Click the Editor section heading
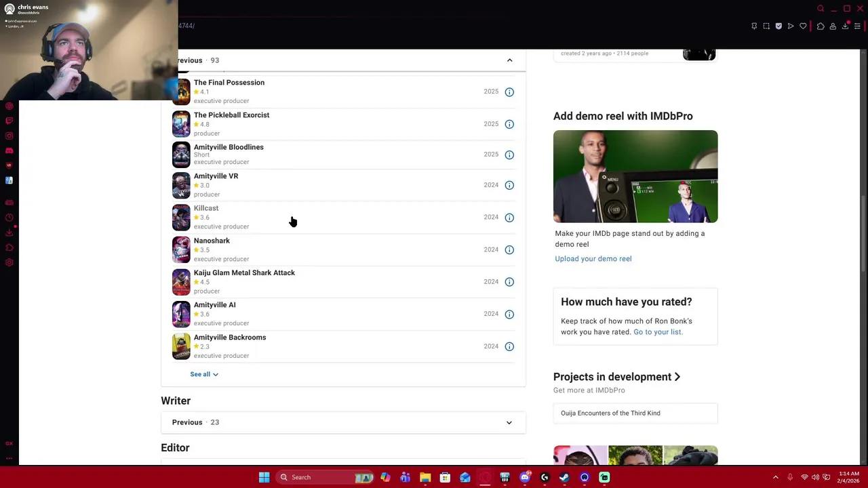 click(x=175, y=448)
